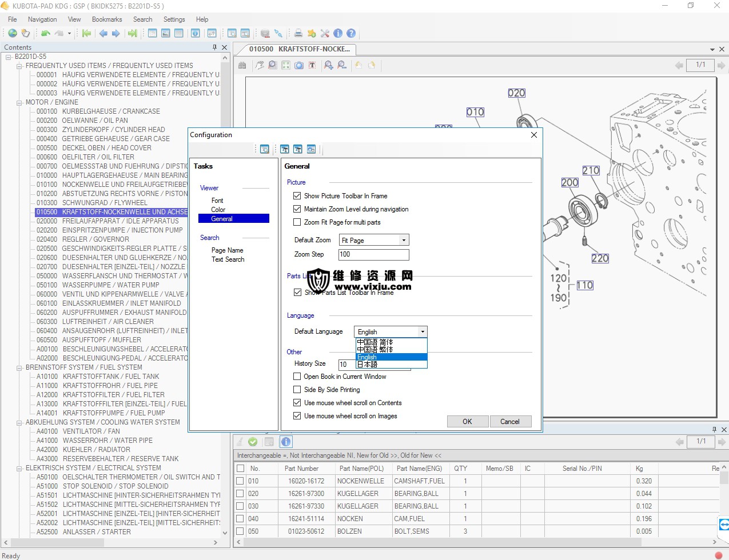Click the binoculars find icon
This screenshot has height=560, width=729.
coord(242,65)
